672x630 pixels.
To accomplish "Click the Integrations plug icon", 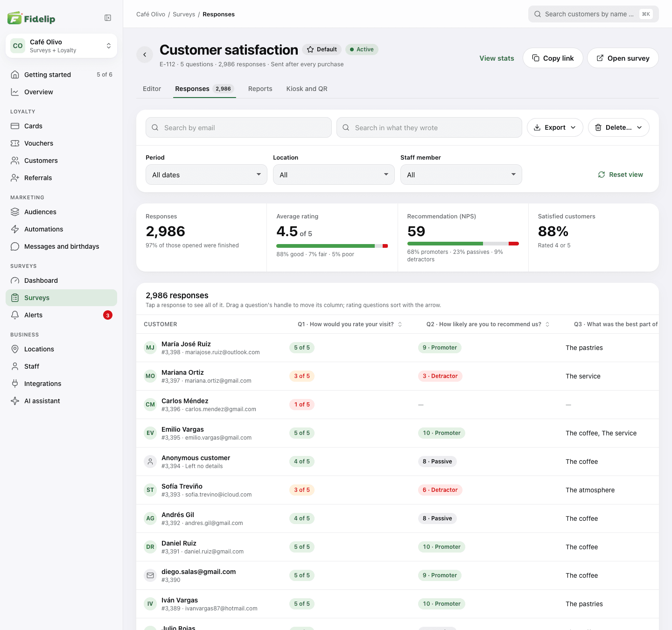I will [x=15, y=384].
